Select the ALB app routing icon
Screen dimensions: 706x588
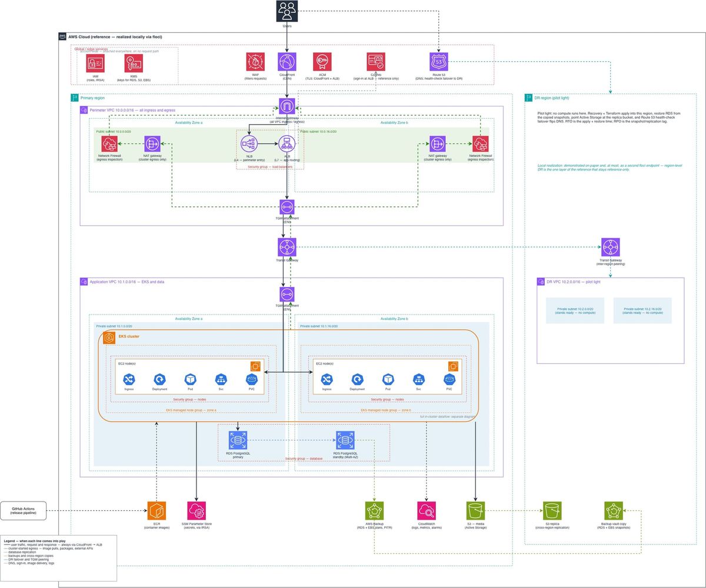(x=287, y=143)
